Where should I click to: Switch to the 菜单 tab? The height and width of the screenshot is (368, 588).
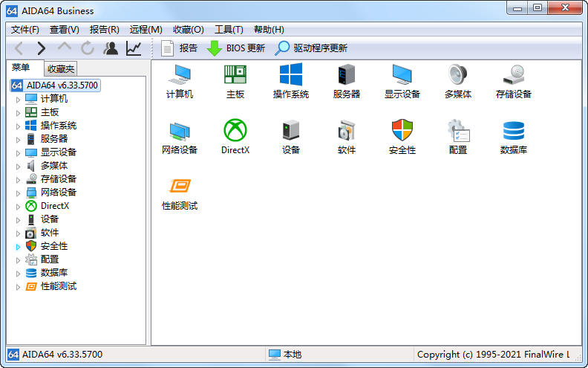[21, 68]
